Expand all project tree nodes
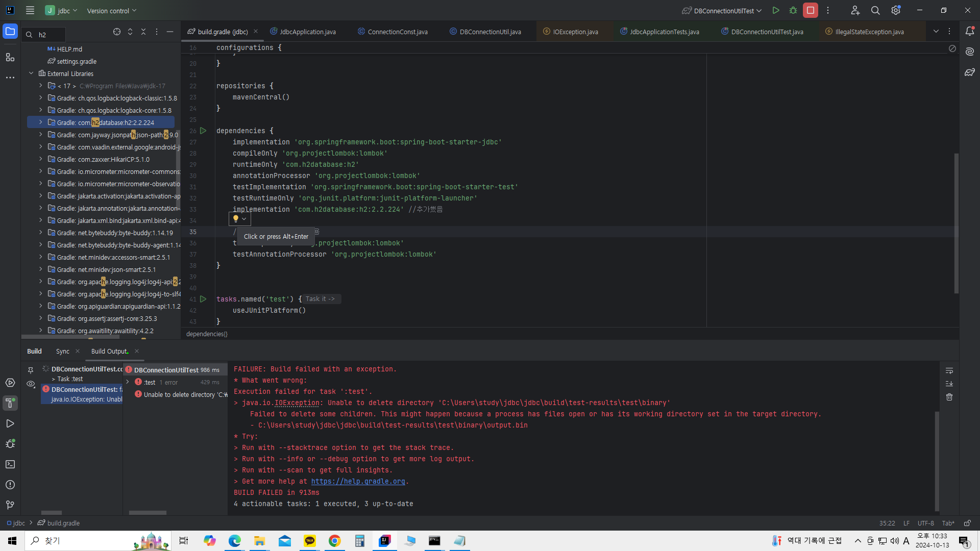 point(130,32)
